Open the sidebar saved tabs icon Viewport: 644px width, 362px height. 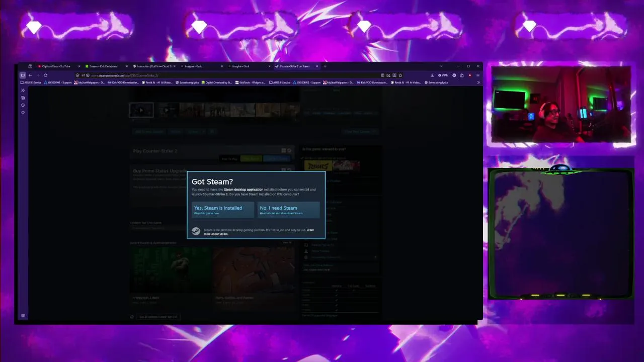(23, 98)
